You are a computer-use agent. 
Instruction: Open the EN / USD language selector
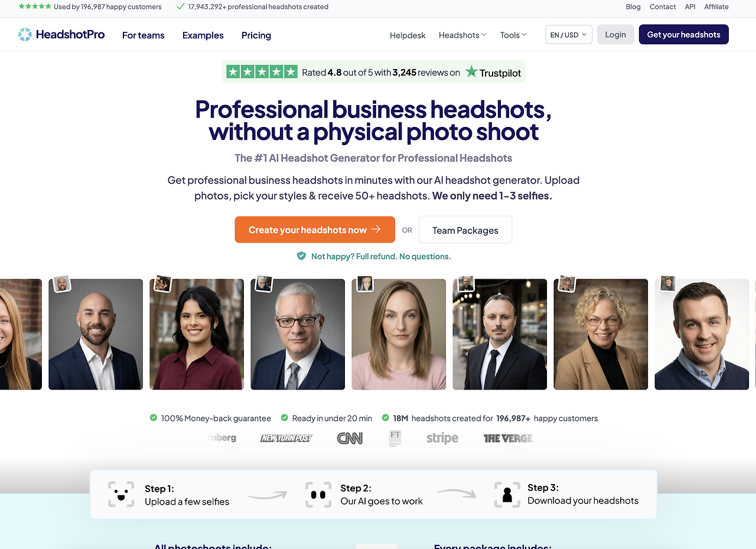tap(569, 35)
